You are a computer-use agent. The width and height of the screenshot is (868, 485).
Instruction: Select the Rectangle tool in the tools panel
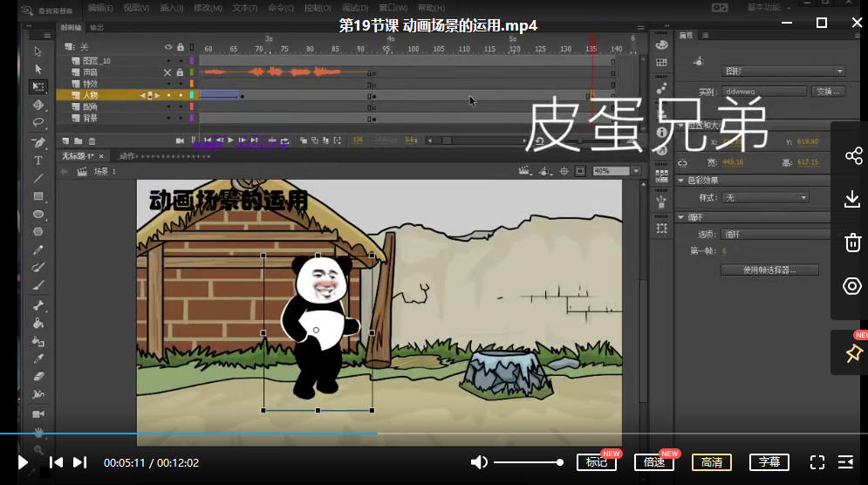[x=38, y=196]
